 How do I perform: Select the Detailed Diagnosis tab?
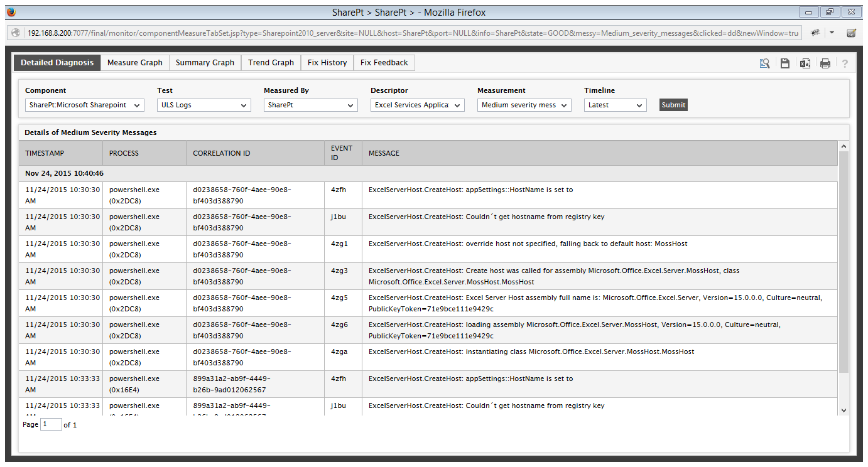[x=57, y=63]
